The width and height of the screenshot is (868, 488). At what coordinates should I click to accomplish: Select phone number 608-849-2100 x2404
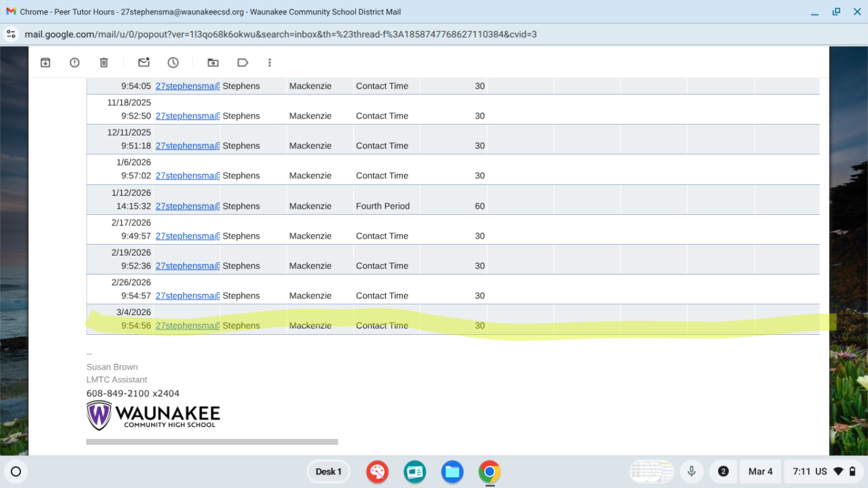tap(133, 393)
